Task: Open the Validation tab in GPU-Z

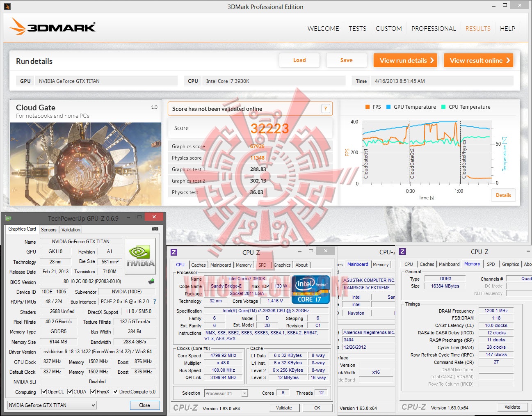Action: (x=71, y=230)
